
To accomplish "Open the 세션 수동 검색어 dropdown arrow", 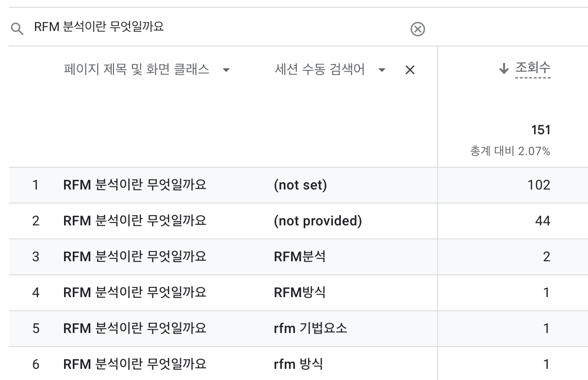I will click(382, 70).
